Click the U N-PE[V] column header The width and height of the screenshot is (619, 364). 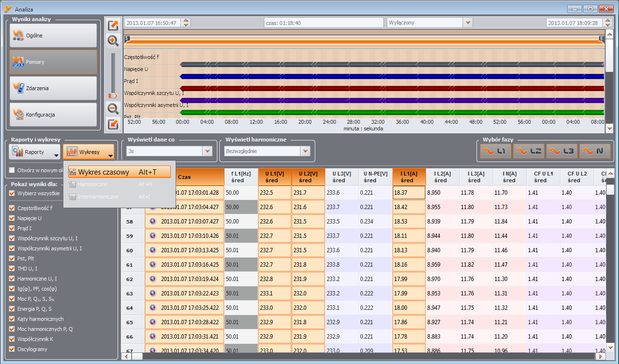point(375,177)
